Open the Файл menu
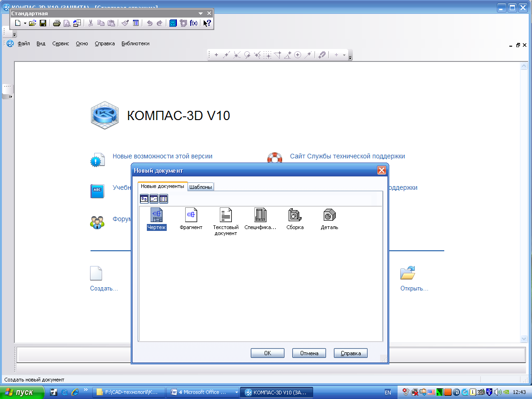Screen dimensions: 532x399 click(x=24, y=43)
